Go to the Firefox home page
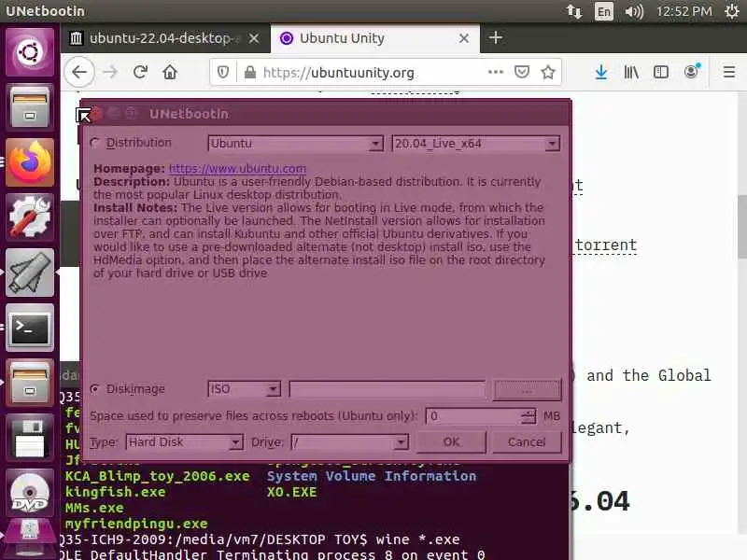The image size is (747, 560). click(x=170, y=73)
